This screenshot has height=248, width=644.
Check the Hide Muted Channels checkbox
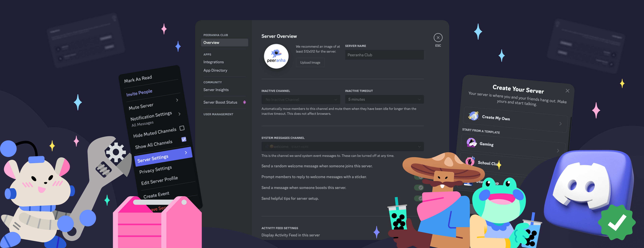tap(182, 128)
